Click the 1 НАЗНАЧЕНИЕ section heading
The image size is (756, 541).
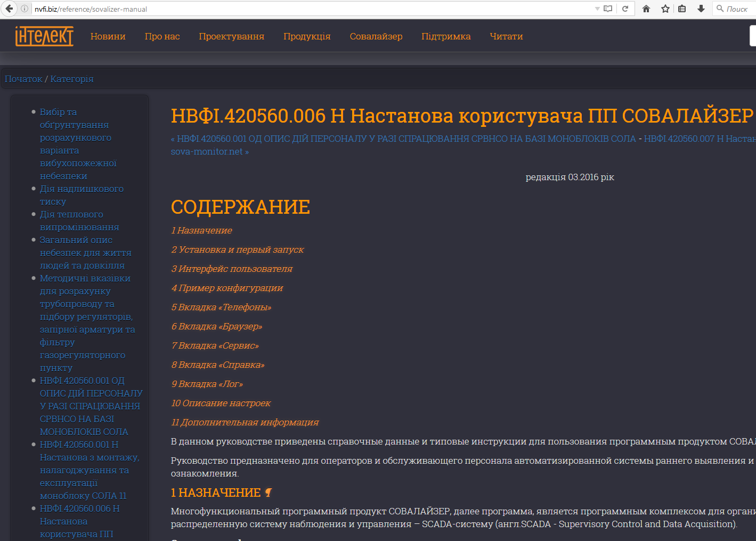coord(216,492)
